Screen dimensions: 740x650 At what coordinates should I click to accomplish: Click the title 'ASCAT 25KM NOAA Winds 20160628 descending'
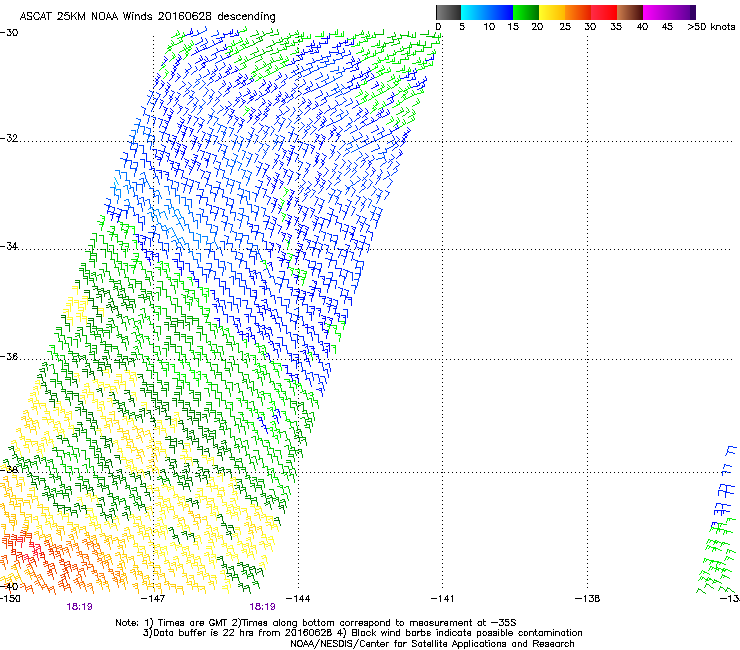(x=147, y=16)
